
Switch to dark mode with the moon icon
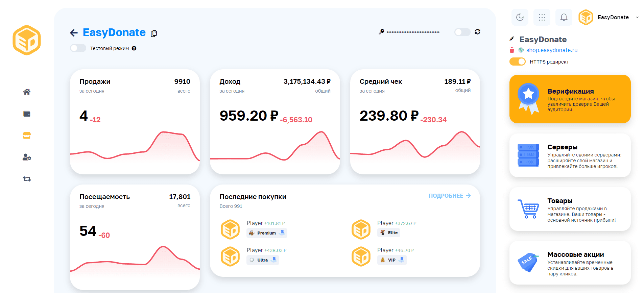pos(520,17)
